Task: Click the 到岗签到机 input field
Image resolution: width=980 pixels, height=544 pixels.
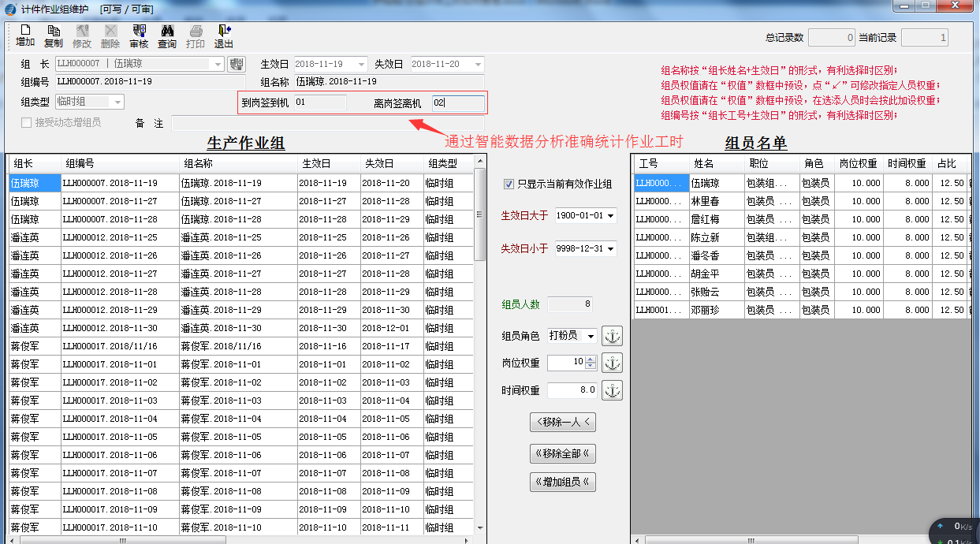Action: (x=319, y=103)
